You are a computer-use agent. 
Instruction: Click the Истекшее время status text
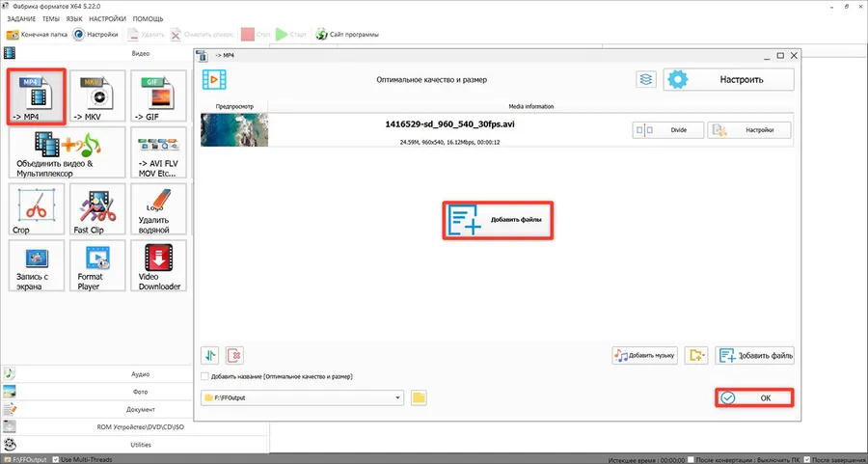point(646,460)
